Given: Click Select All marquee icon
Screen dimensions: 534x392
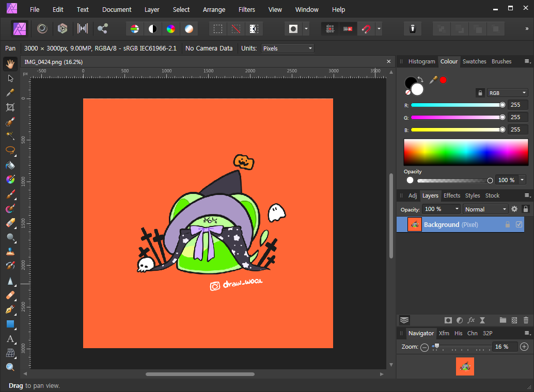Looking at the screenshot, I should pyautogui.click(x=218, y=29).
